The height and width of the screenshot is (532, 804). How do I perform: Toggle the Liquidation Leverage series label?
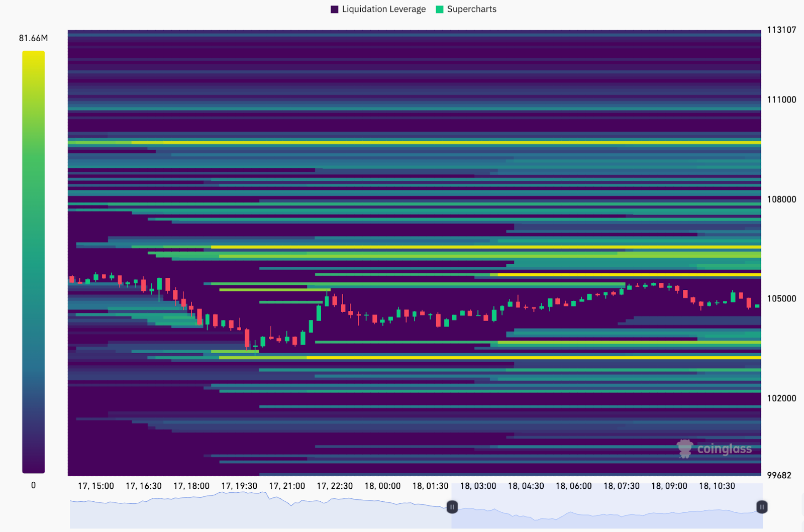click(383, 10)
